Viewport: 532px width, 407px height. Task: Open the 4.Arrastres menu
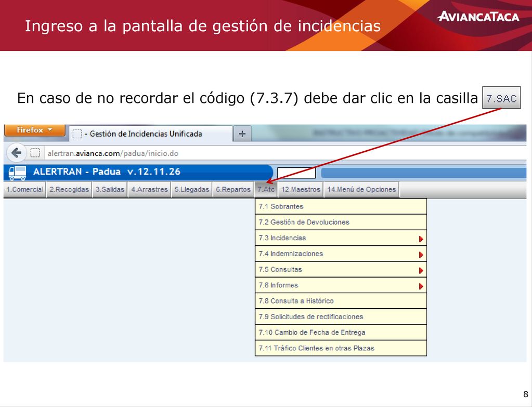pyautogui.click(x=150, y=190)
